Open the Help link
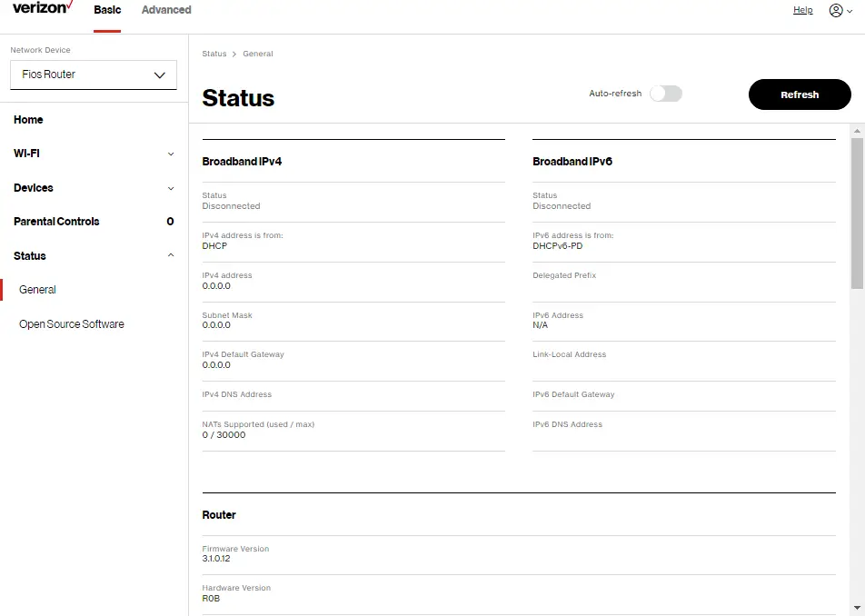 coord(802,10)
